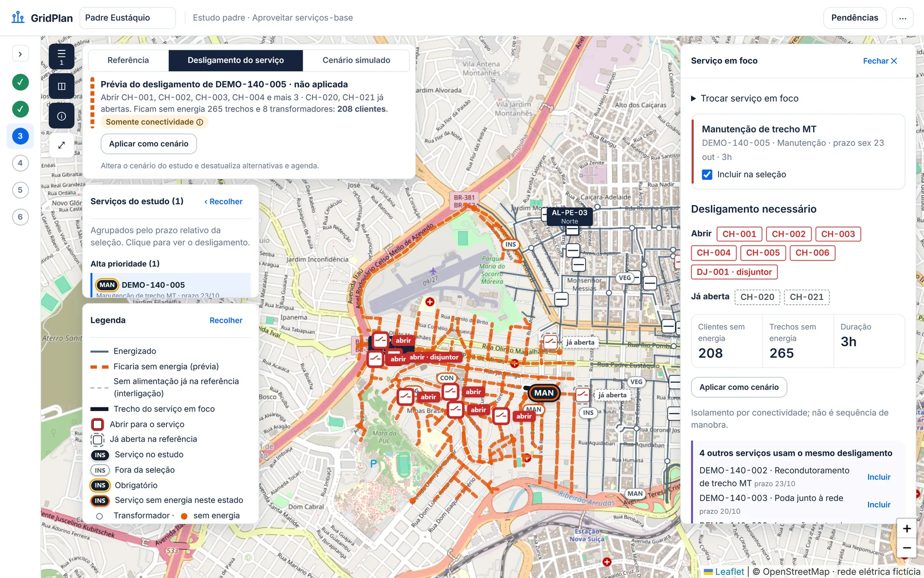Image resolution: width=924 pixels, height=578 pixels.
Task: Apply as scenario in focus panel
Action: [739, 387]
